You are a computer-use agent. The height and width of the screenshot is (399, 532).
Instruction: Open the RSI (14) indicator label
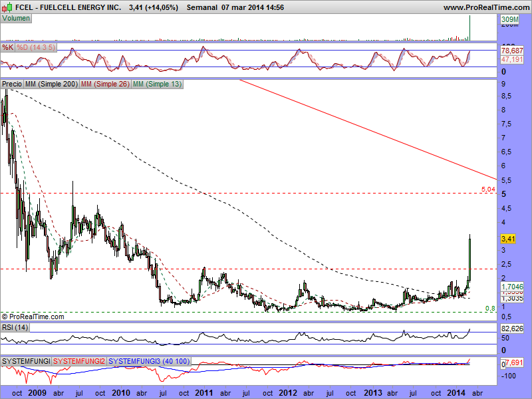click(15, 327)
